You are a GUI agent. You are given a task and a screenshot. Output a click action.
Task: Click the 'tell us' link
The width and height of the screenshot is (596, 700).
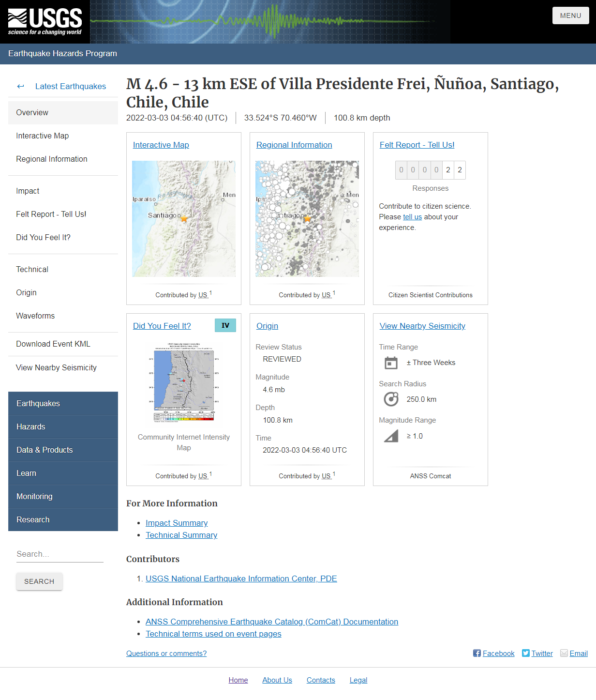click(x=412, y=217)
